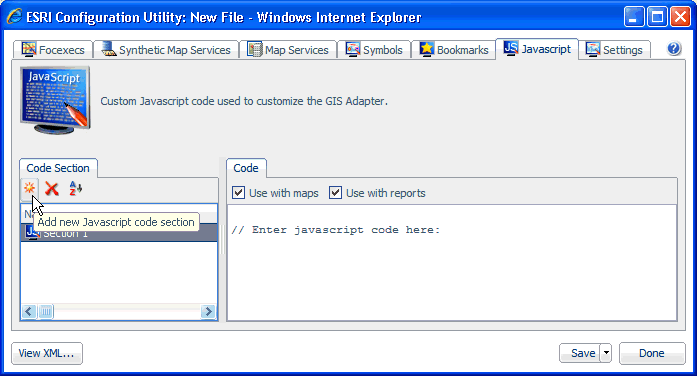This screenshot has width=697, height=376.
Task: Uncheck Use with maps
Action: [x=239, y=193]
